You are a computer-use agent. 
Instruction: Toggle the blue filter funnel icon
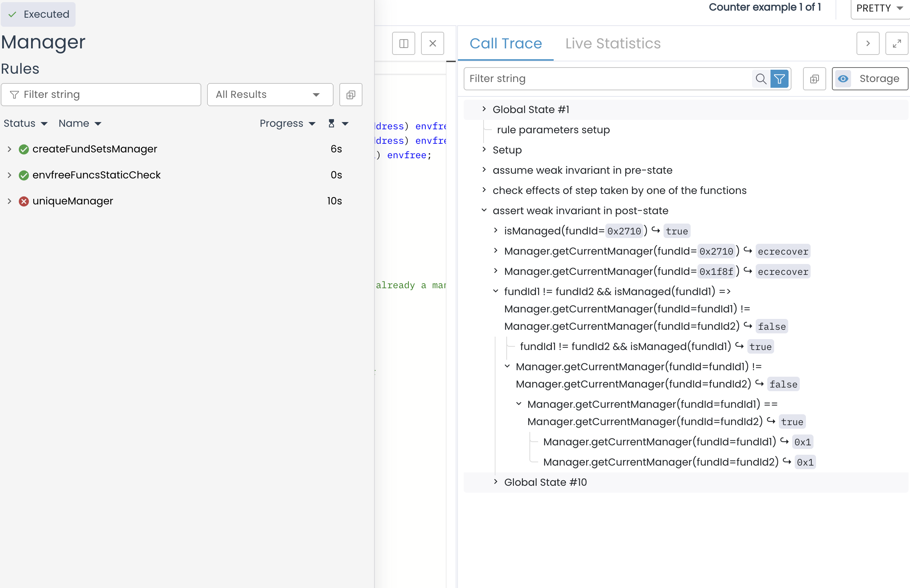[x=779, y=79]
